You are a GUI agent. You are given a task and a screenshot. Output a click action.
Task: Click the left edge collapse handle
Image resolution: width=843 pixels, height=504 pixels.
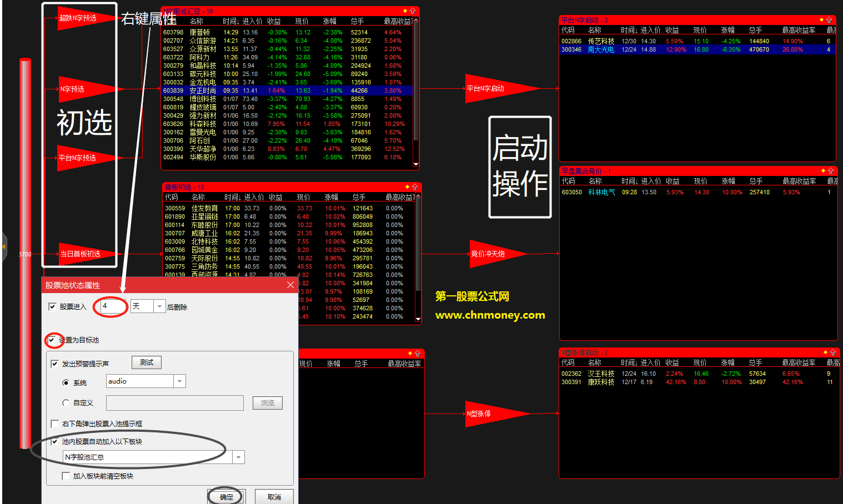point(4,247)
